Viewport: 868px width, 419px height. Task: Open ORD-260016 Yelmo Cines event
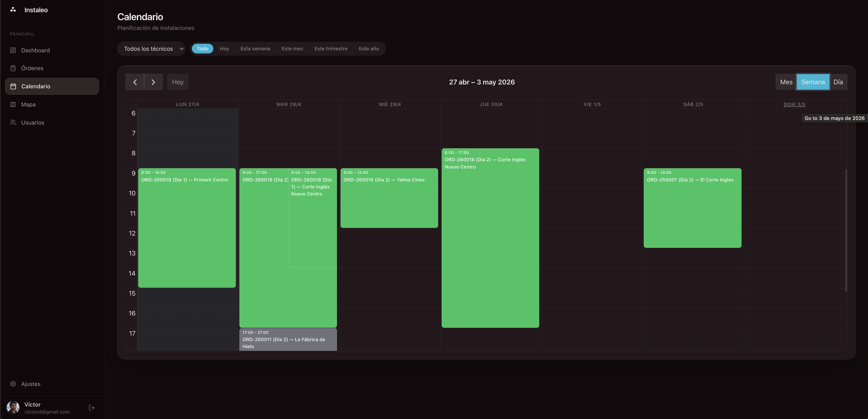389,198
